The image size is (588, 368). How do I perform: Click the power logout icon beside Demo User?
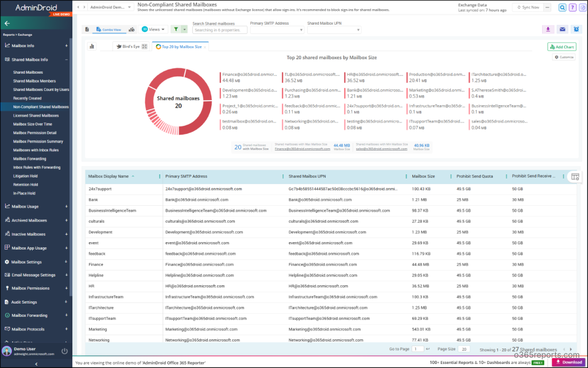(x=64, y=351)
